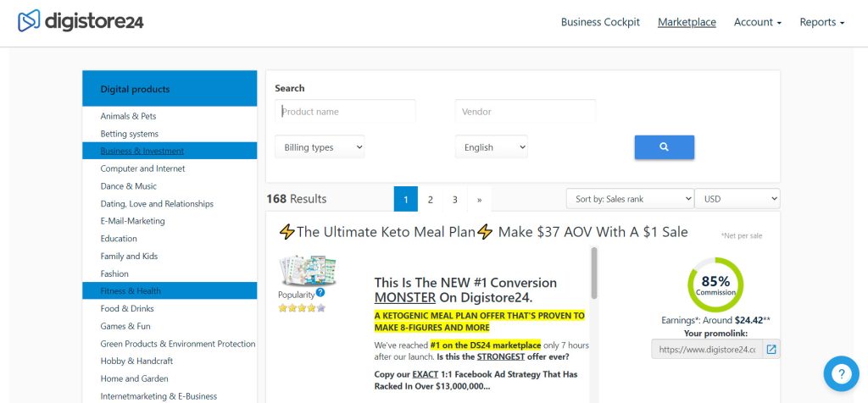Click the 85% Commission circle badge

(x=715, y=285)
